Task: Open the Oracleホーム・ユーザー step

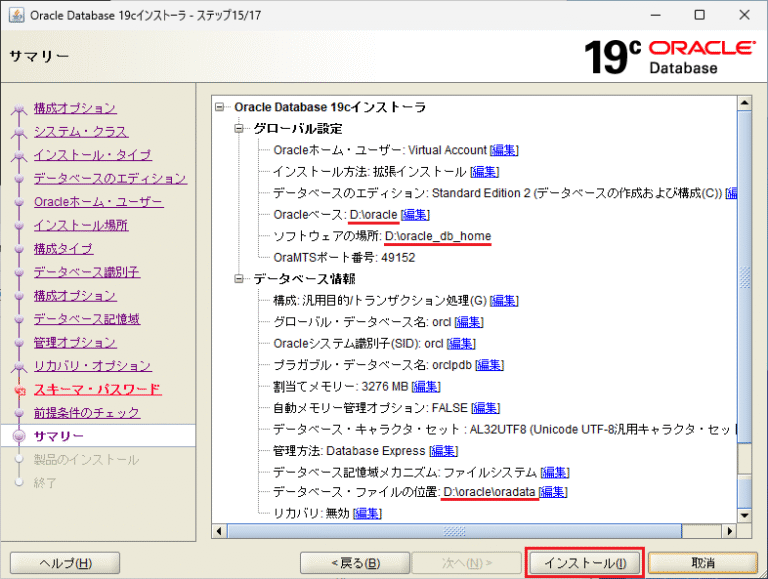Action: coord(98,202)
